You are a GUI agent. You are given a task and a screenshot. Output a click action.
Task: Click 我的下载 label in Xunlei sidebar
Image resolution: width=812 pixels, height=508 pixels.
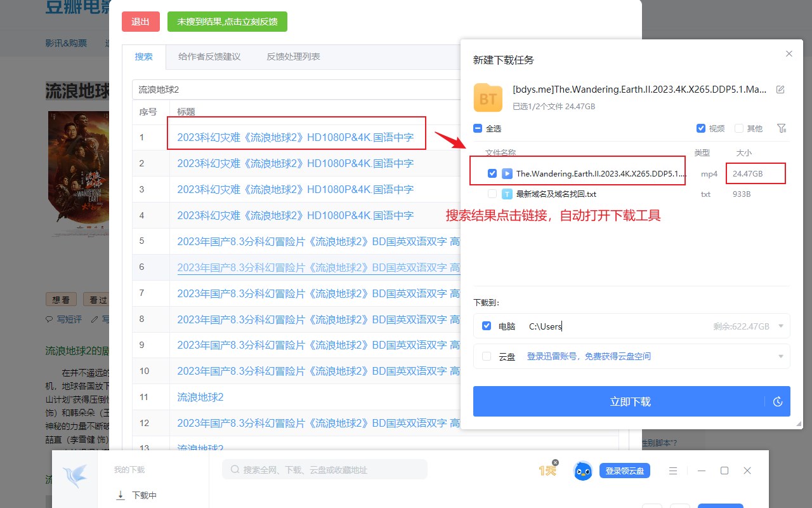click(129, 470)
